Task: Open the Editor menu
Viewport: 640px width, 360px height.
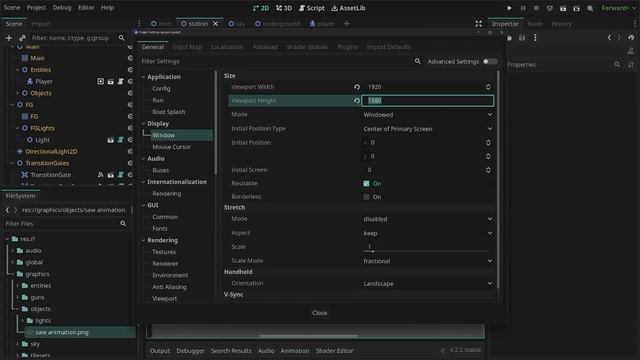Action: [x=86, y=7]
